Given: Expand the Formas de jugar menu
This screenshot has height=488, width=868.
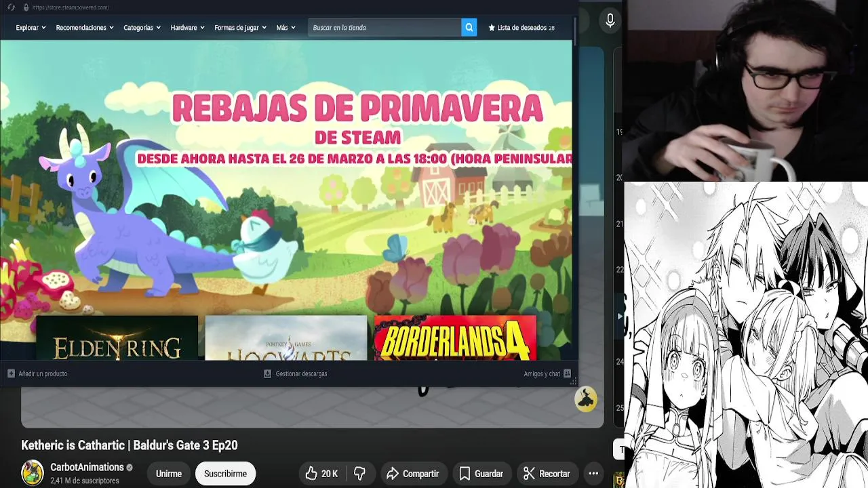Looking at the screenshot, I should [240, 28].
